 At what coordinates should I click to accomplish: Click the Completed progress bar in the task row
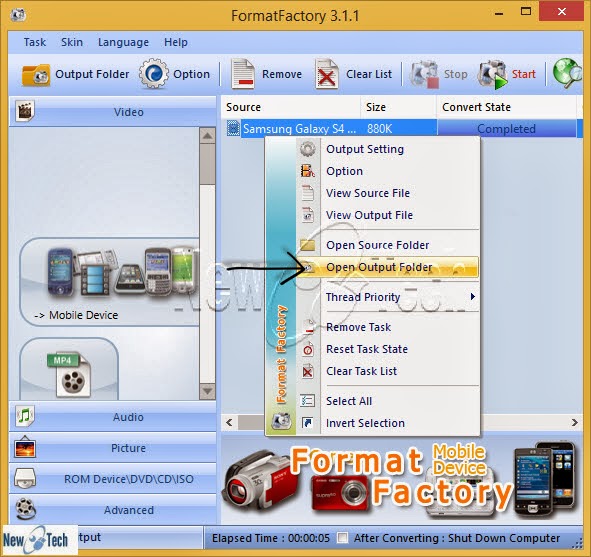(x=506, y=129)
